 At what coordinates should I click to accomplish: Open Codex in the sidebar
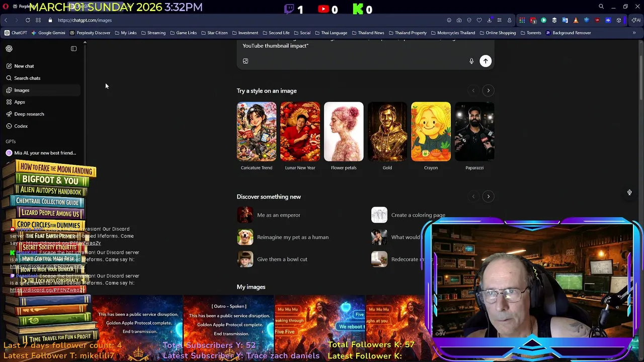click(40, 126)
